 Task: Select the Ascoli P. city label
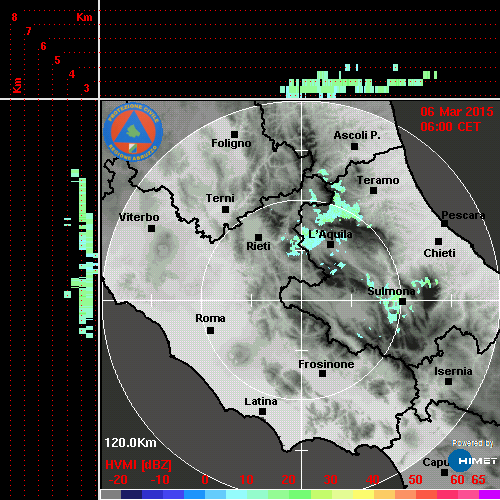click(x=357, y=135)
